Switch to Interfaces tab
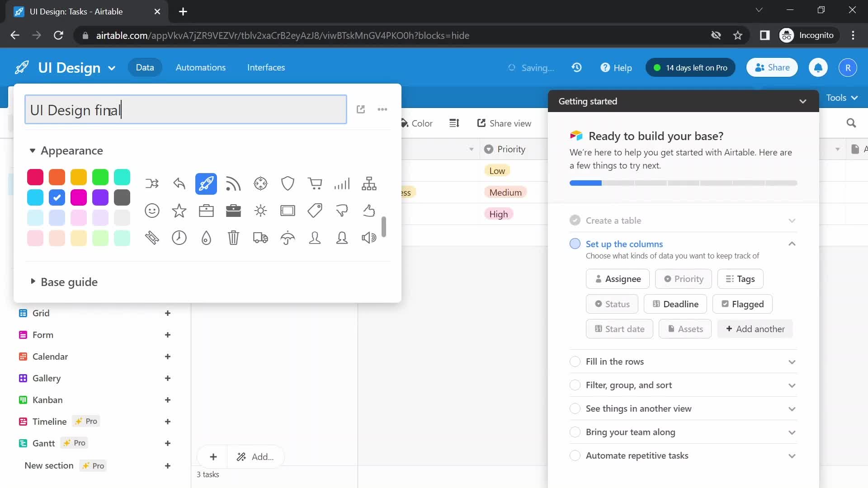Image resolution: width=868 pixels, height=488 pixels. point(266,67)
